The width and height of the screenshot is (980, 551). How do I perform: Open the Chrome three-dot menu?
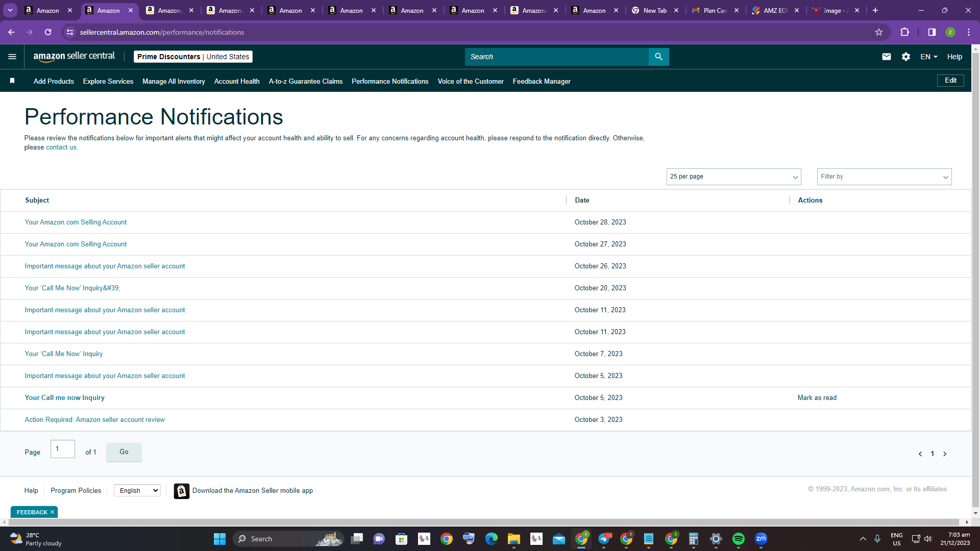tap(969, 32)
